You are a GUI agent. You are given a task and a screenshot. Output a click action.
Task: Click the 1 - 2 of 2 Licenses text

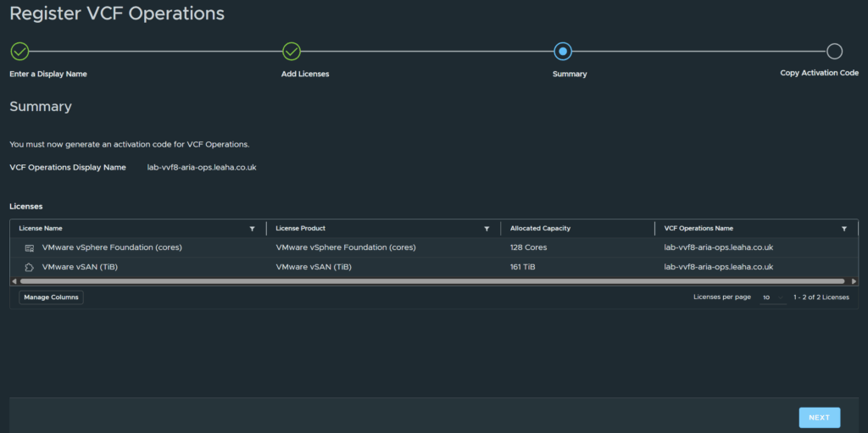pyautogui.click(x=821, y=297)
